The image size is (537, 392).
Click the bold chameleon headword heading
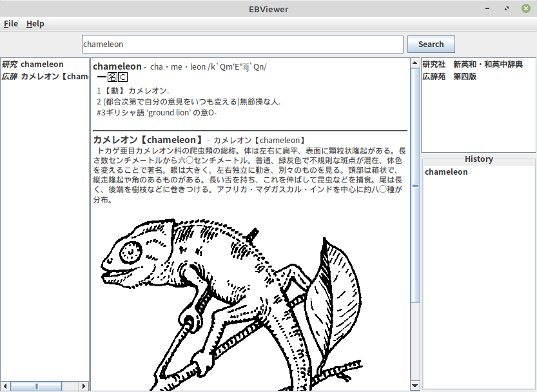[117, 66]
